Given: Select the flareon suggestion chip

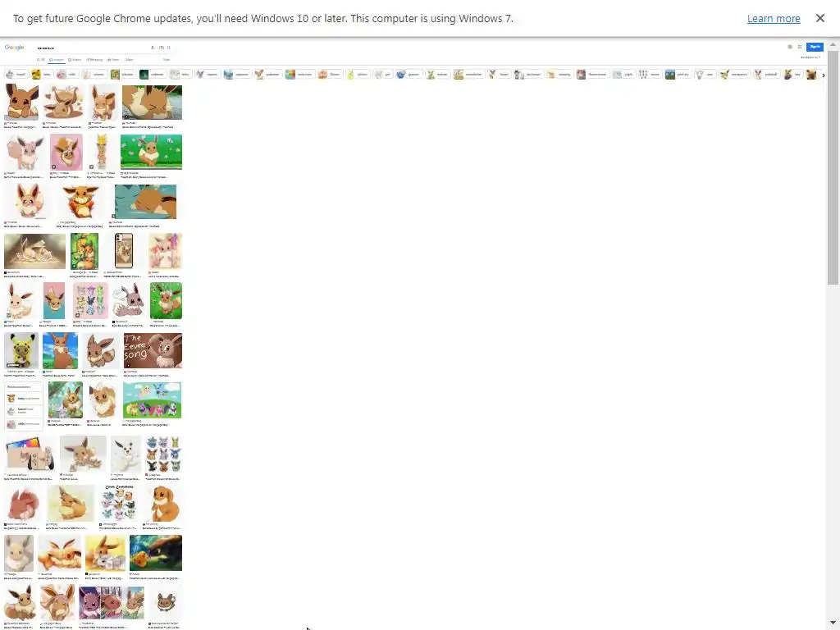Looking at the screenshot, I should [x=330, y=75].
